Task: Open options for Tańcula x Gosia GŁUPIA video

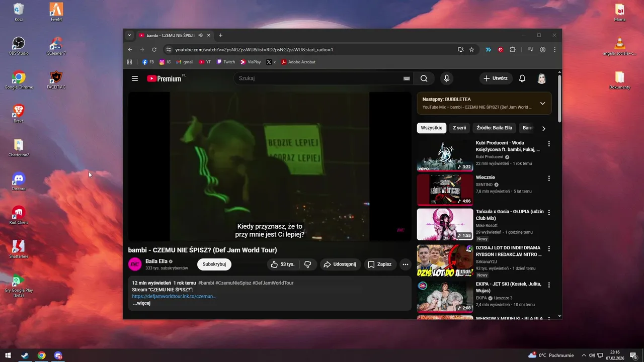Action: coord(549,213)
